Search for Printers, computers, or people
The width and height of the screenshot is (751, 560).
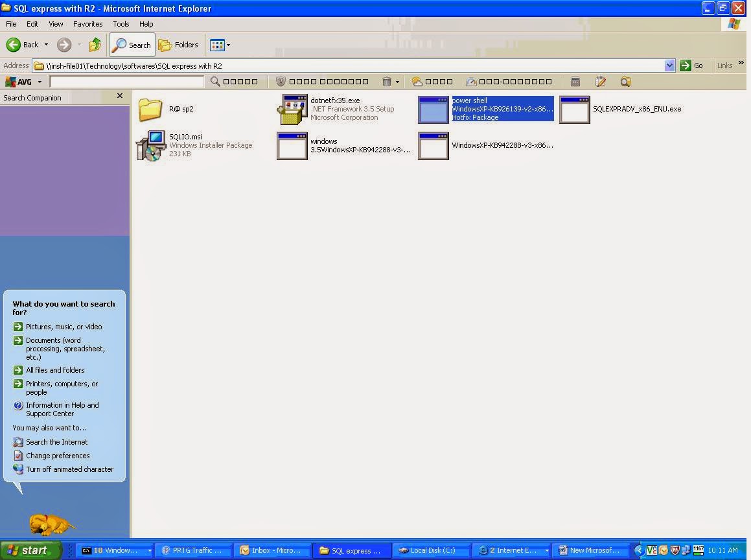coord(62,388)
